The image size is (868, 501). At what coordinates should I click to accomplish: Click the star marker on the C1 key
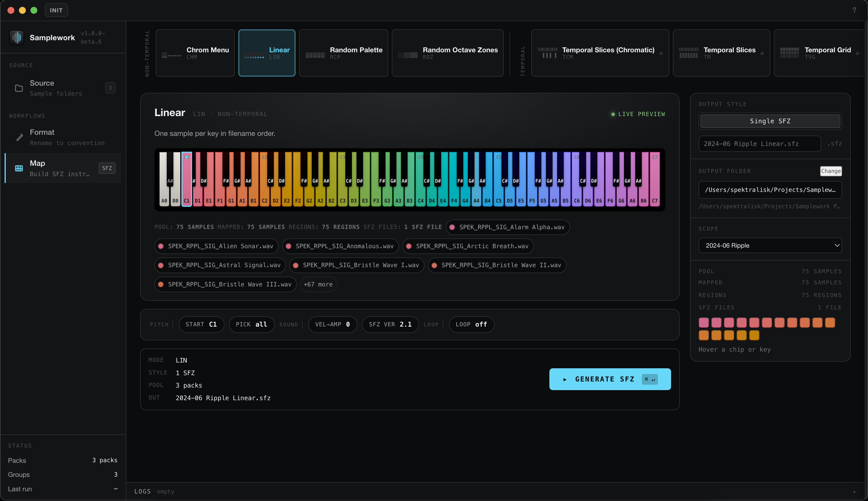coord(186,157)
